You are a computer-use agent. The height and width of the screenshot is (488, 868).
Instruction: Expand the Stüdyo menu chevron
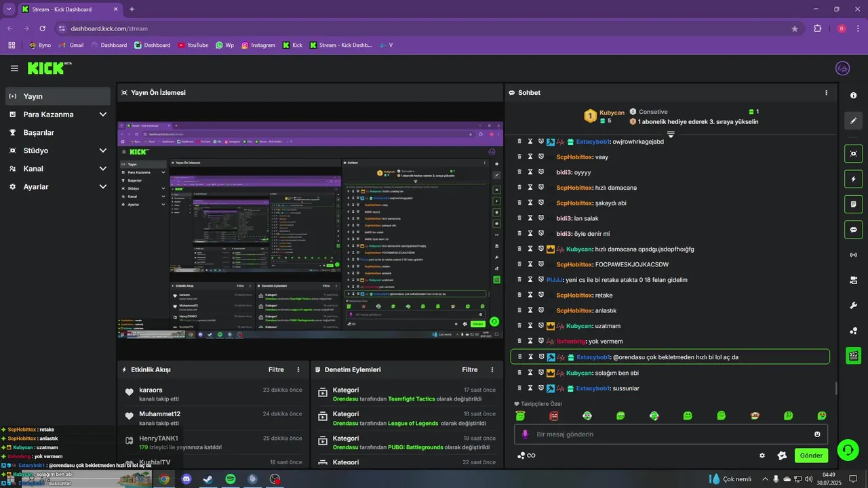tap(103, 150)
